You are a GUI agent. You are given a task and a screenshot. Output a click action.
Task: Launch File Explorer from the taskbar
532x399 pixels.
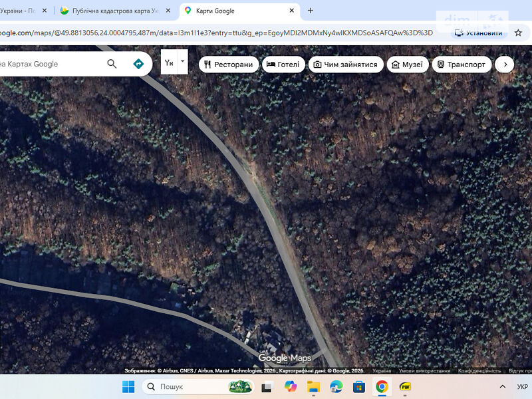pyautogui.click(x=313, y=386)
